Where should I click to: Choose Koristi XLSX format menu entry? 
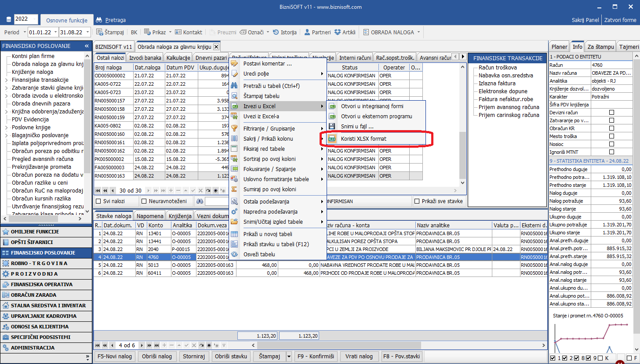tap(363, 139)
